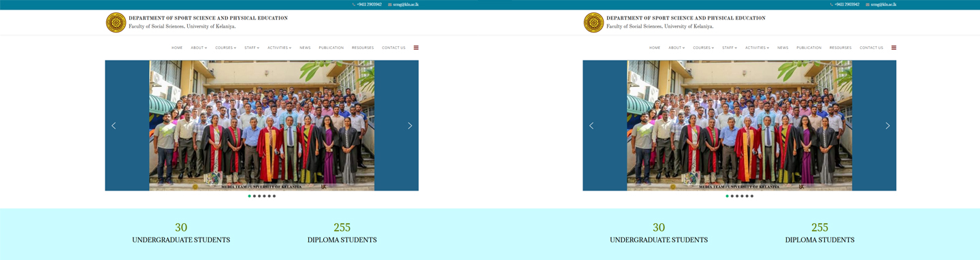Click the university crest logo on the right page
Viewport: 980px width, 260px height.
(593, 22)
